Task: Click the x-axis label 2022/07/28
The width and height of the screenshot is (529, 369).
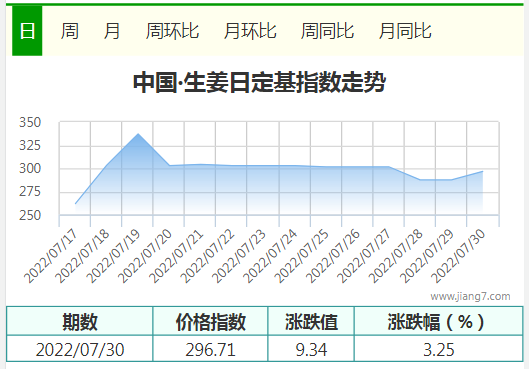Action: coord(395,256)
